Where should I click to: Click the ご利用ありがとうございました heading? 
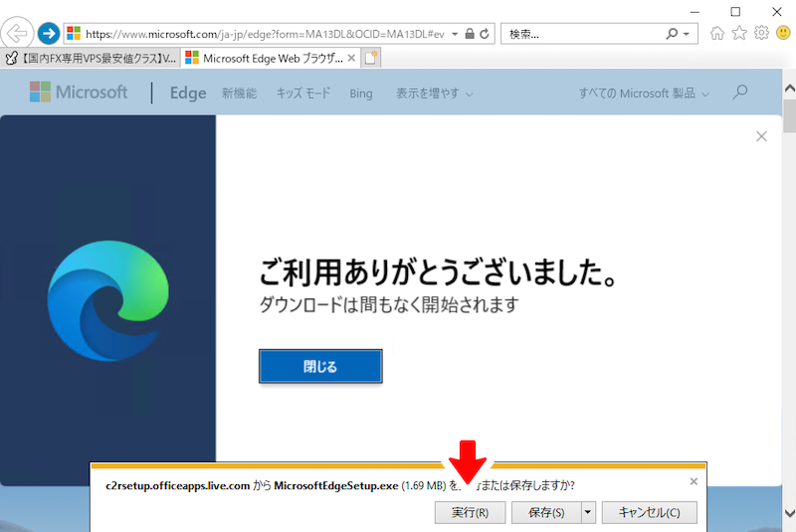pyautogui.click(x=439, y=272)
